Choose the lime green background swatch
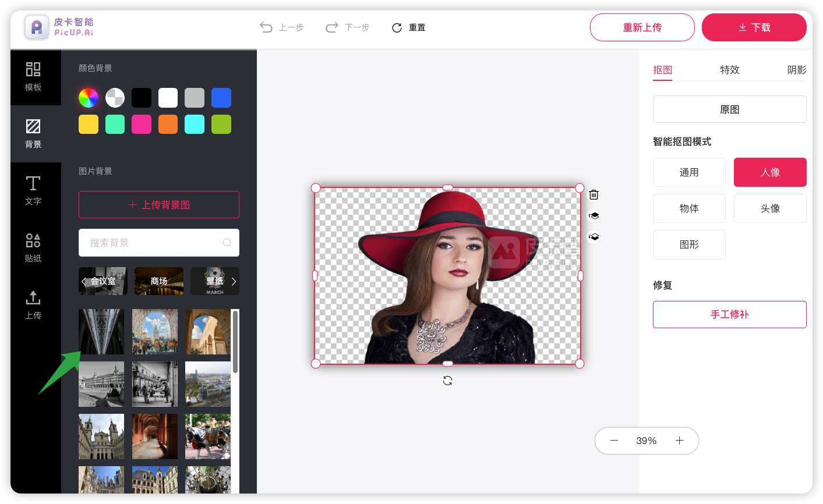The image size is (823, 504). [221, 124]
